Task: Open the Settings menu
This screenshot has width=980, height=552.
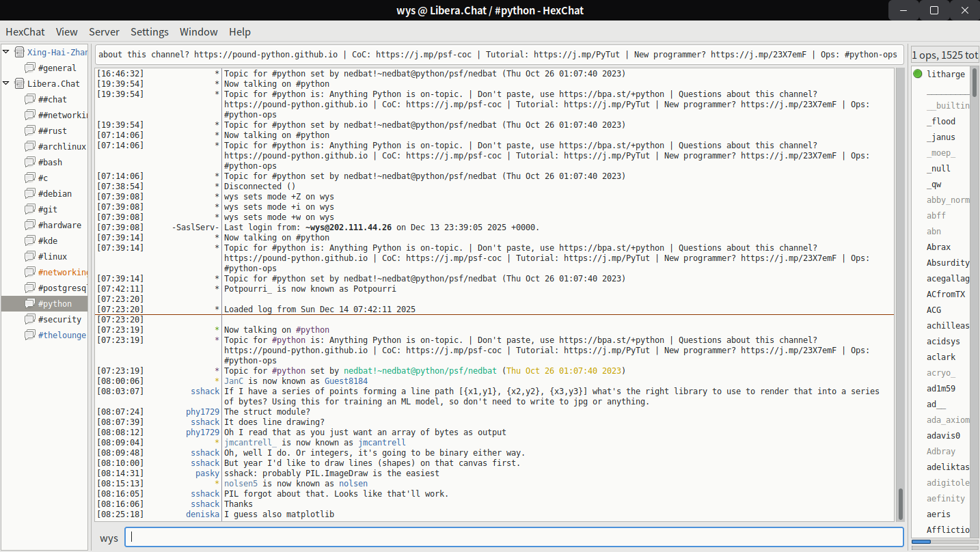Action: [149, 32]
